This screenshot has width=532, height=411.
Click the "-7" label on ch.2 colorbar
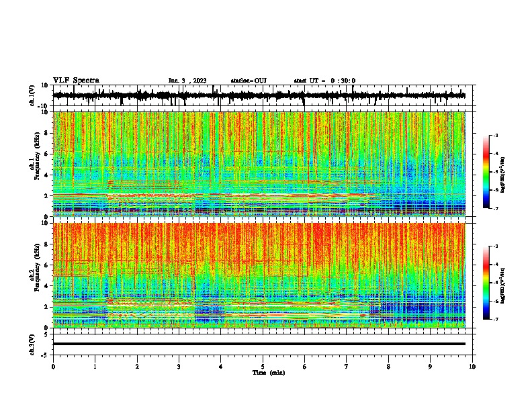(x=495, y=320)
